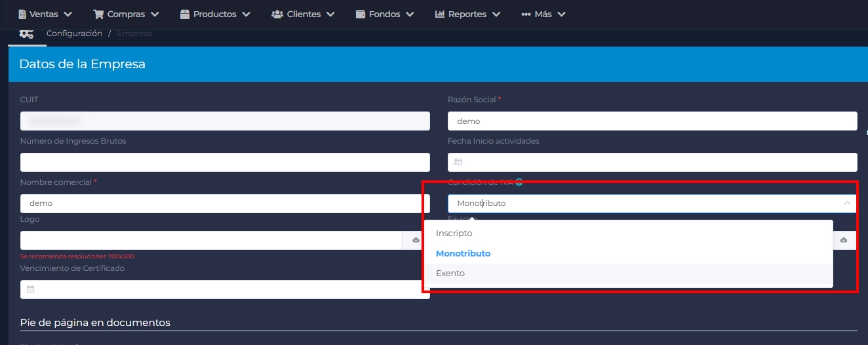Click the 'Pie de página en documentos' heading
The image size is (868, 345).
coord(95,323)
